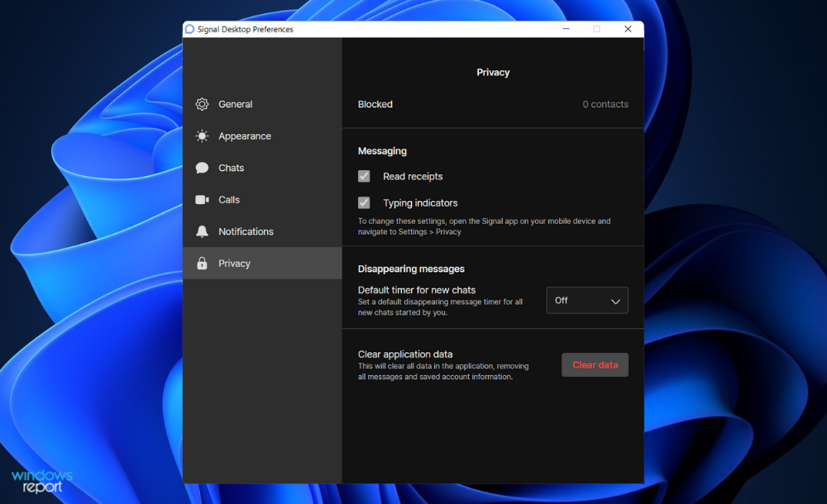Minimize the Signal Desktop Preferences window

coord(566,29)
